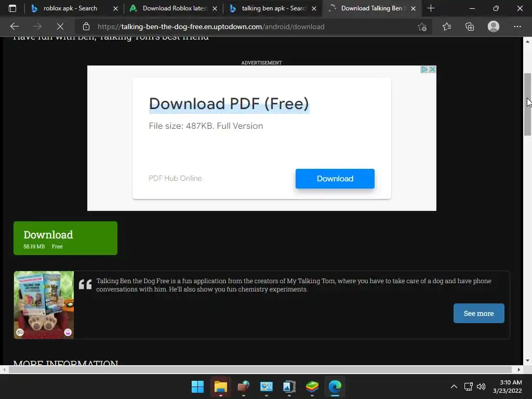Open the Windows Start menu

(197, 387)
